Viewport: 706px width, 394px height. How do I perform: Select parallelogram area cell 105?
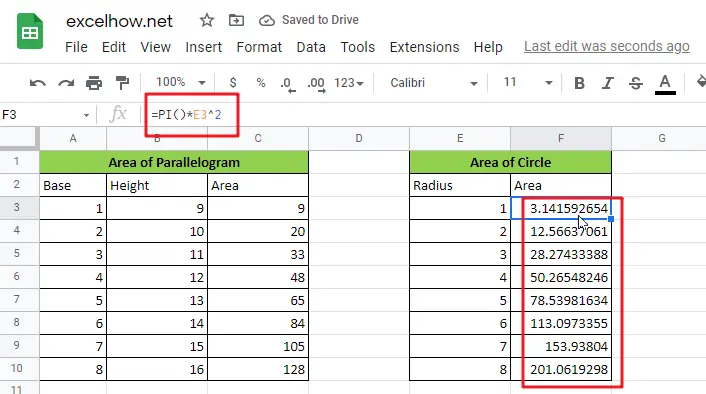click(258, 346)
